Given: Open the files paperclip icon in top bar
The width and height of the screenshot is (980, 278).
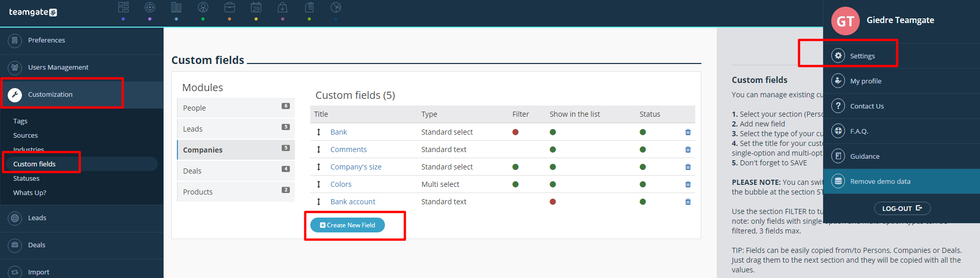Looking at the screenshot, I should pyautogui.click(x=309, y=7).
